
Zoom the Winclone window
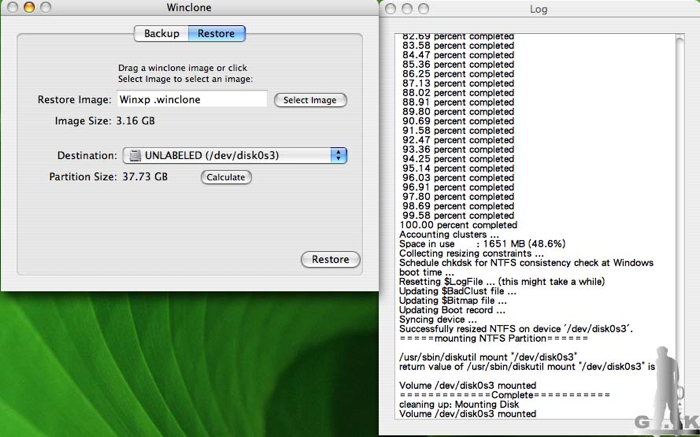tap(46, 7)
